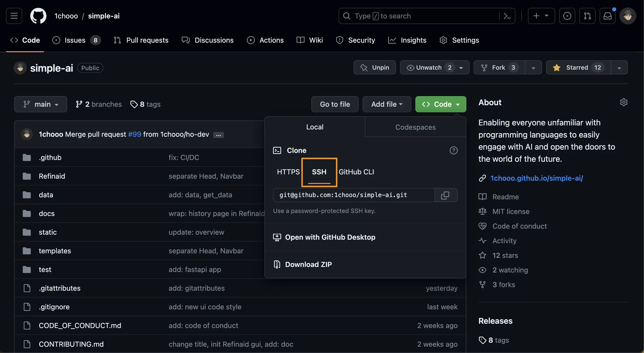644x353 pixels.
Task: Open the Actions tab
Action: pos(265,40)
